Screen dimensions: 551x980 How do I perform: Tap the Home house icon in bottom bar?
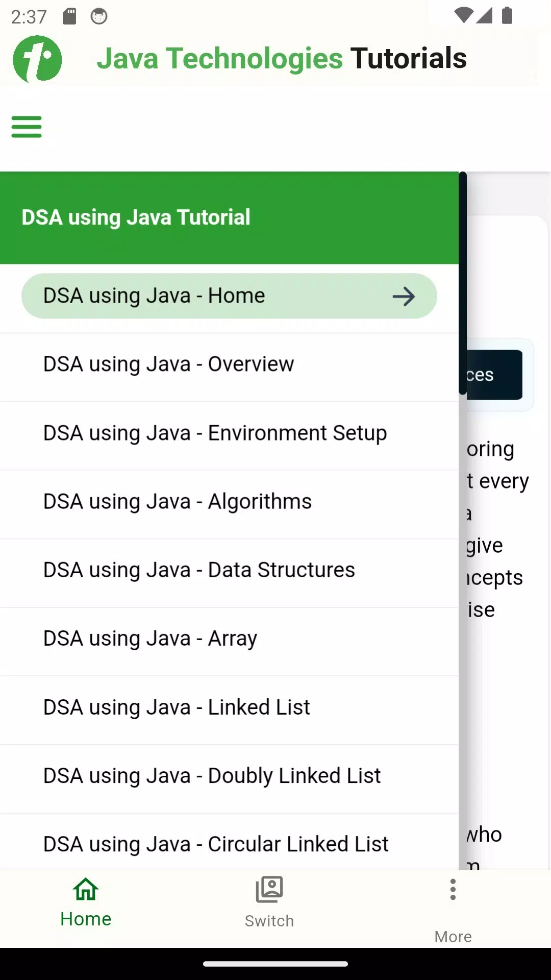pos(86,889)
